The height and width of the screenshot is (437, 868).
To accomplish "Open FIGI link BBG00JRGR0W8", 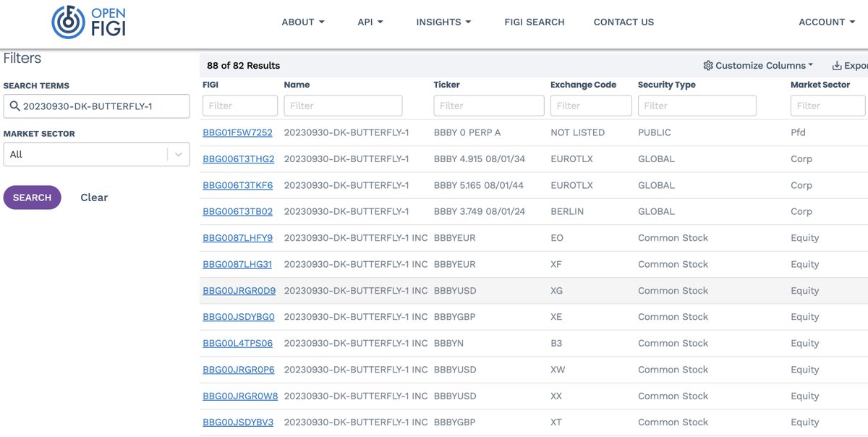I will click(240, 396).
